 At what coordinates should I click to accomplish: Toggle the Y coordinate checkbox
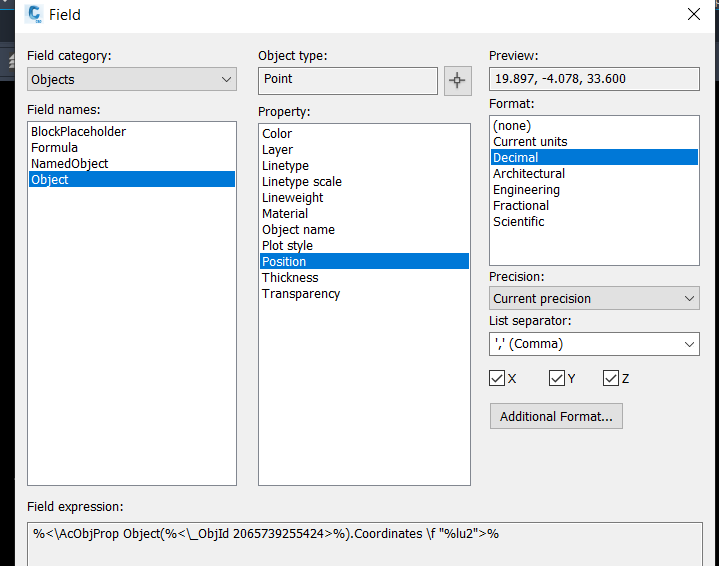click(x=557, y=378)
